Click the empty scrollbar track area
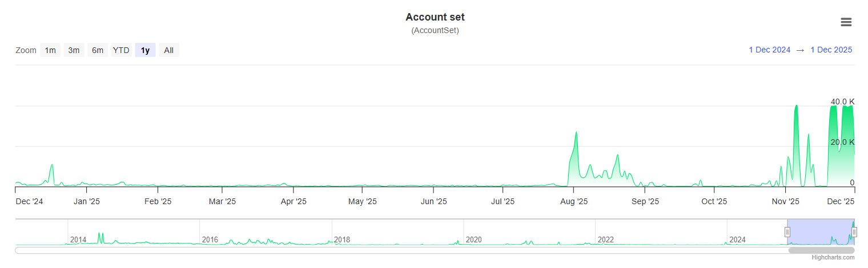 coord(400,250)
